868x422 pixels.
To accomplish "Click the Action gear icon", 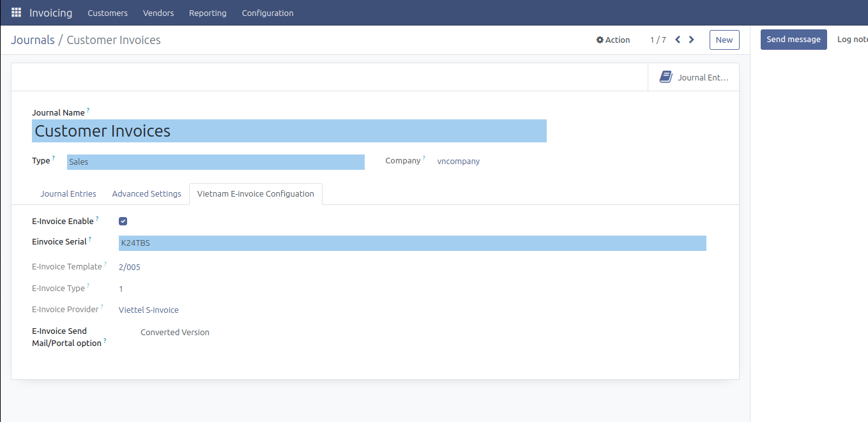I will (600, 40).
